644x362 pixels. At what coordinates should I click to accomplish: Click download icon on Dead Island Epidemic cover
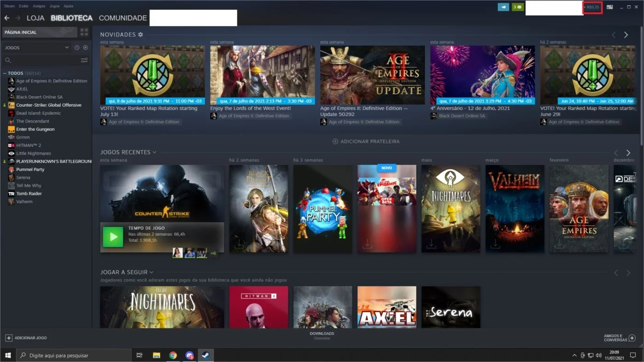367,245
